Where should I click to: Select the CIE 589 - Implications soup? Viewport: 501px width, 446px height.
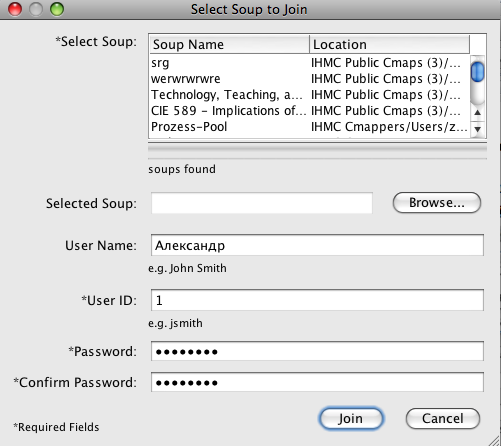[x=309, y=111]
